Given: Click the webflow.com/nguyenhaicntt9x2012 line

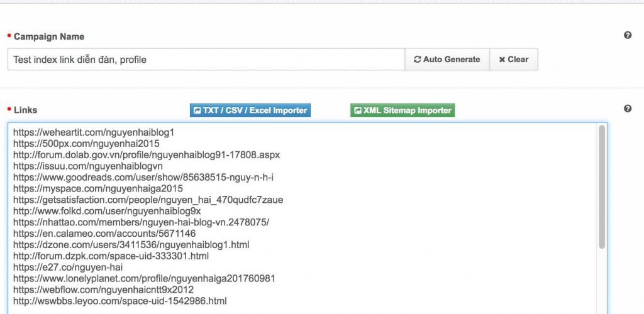Looking at the screenshot, I should click(104, 290).
